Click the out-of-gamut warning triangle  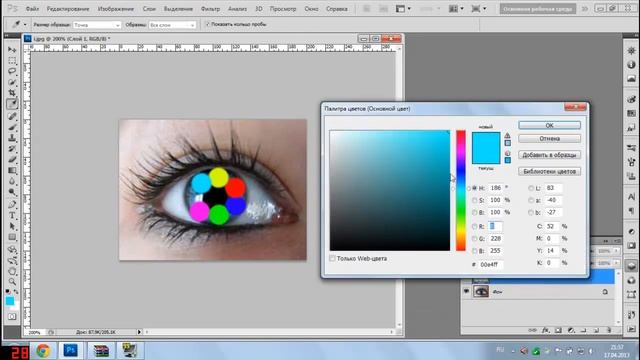(x=507, y=136)
